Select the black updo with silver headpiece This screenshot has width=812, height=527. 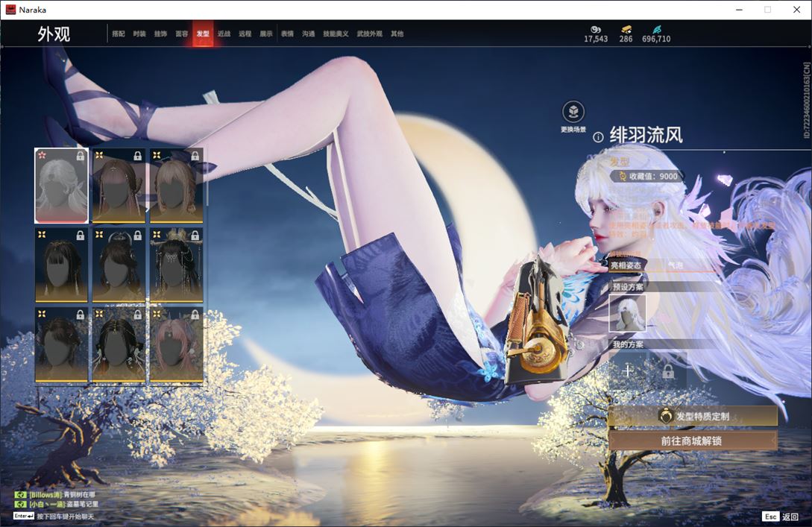pyautogui.click(x=119, y=265)
